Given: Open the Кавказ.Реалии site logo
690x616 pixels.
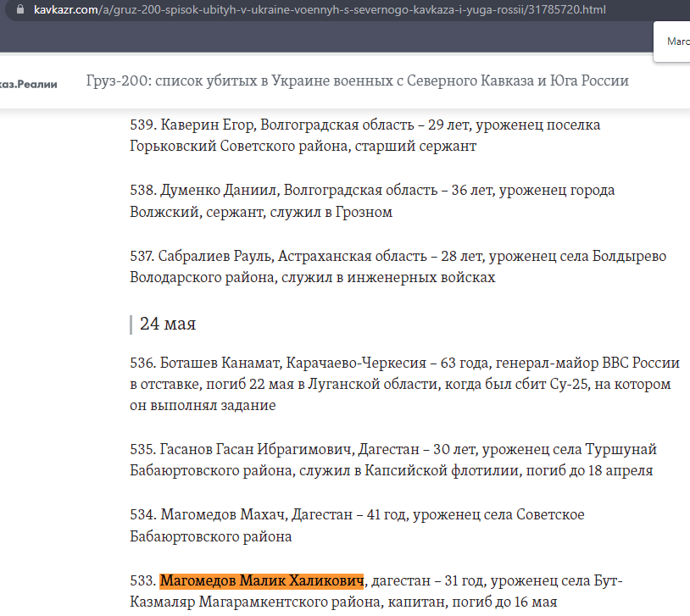Looking at the screenshot, I should (x=28, y=83).
